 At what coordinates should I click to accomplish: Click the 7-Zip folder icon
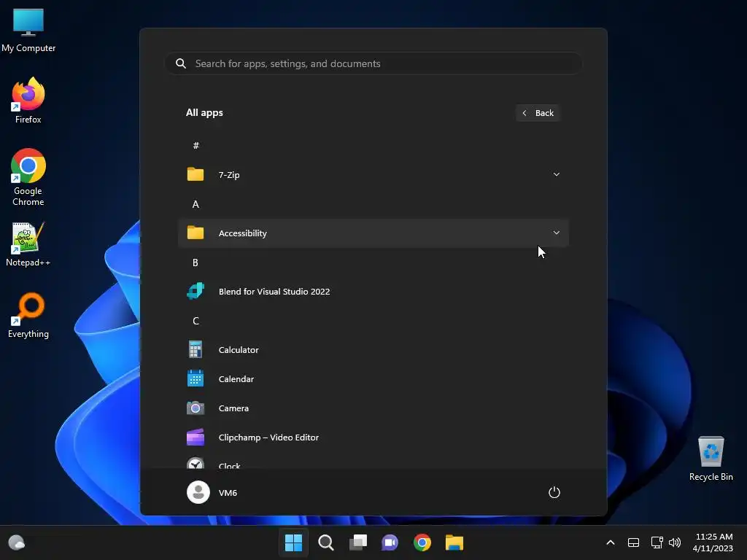coord(196,174)
